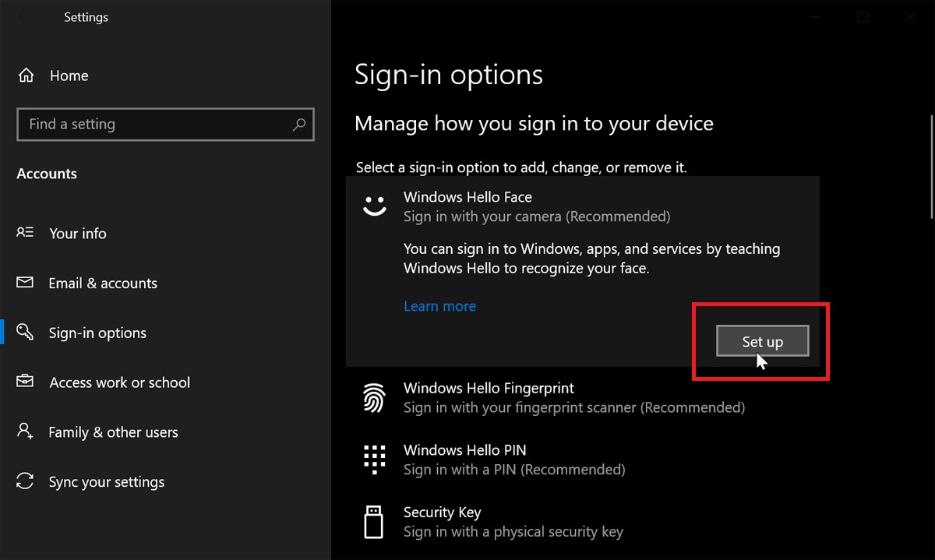Viewport: 935px width, 560px height.
Task: Click the Sync your settings refresh icon
Action: (24, 481)
